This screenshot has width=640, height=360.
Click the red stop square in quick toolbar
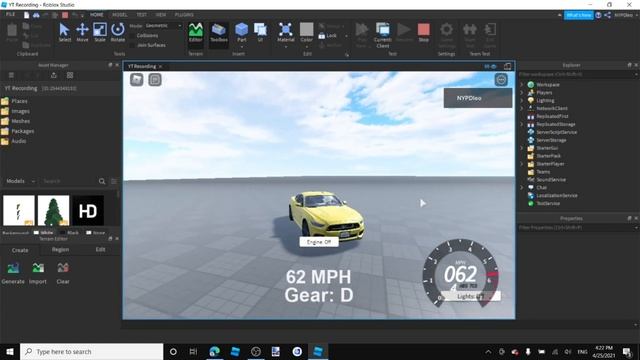point(65,15)
